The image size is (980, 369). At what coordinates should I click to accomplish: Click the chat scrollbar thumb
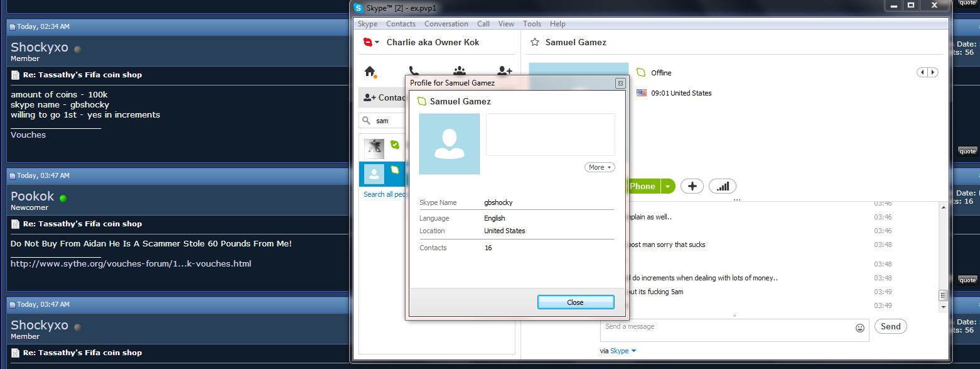point(942,295)
